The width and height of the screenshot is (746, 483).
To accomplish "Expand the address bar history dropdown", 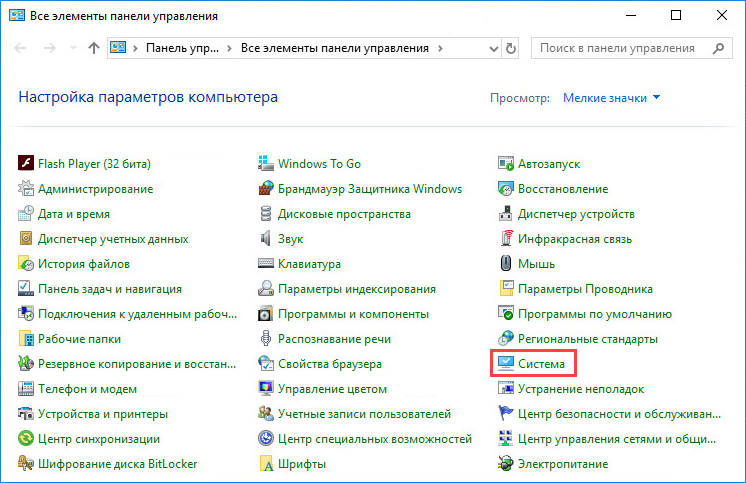I will (494, 48).
